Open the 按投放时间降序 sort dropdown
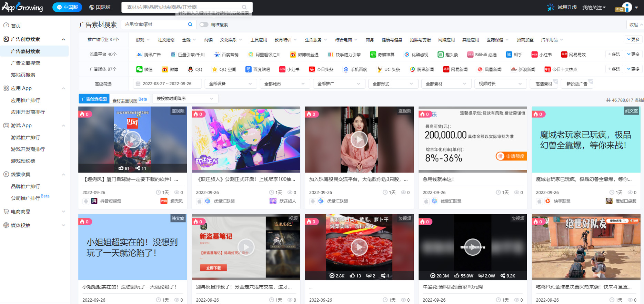Viewport: 644px width, 304px height. pos(185,99)
